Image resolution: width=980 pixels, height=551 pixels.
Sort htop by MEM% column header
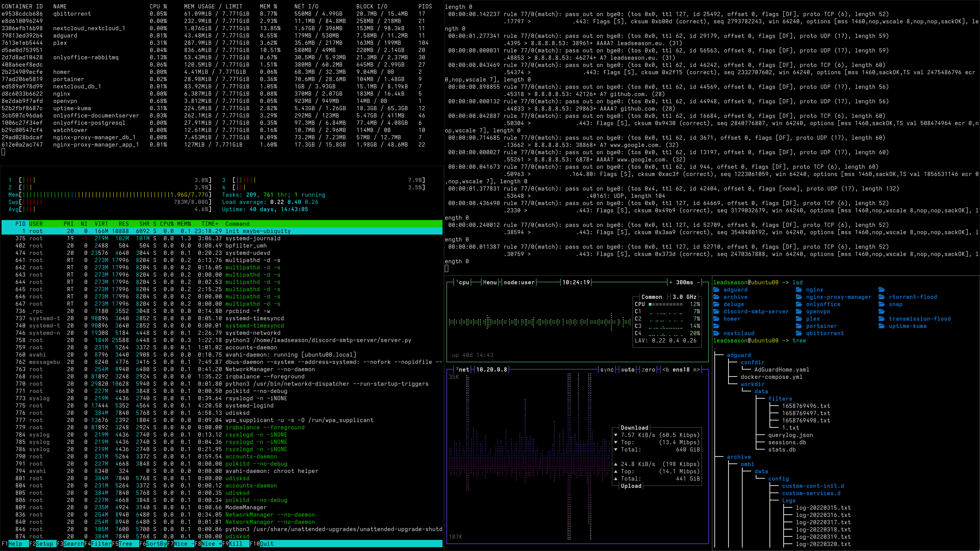(184, 224)
